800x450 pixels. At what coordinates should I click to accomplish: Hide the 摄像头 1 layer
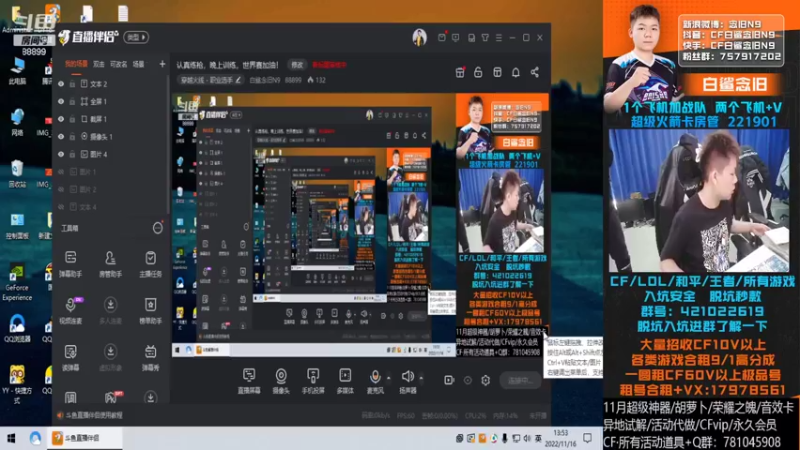[61, 137]
